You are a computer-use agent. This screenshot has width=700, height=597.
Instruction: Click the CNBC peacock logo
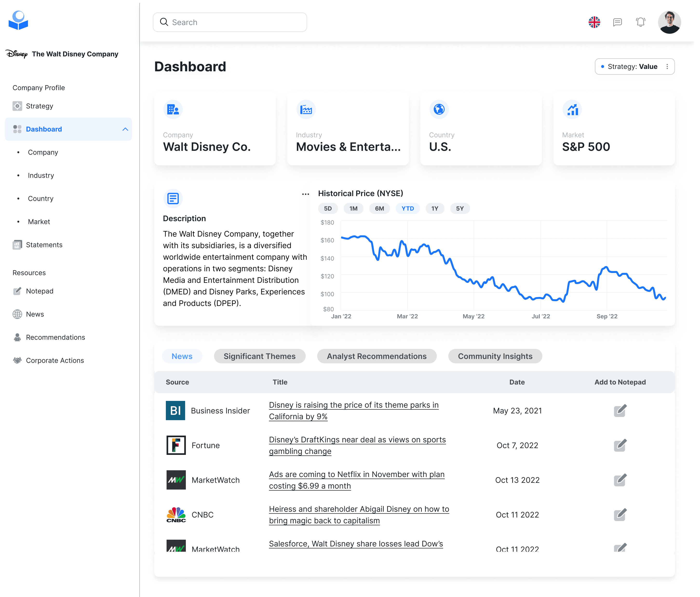coord(176,515)
